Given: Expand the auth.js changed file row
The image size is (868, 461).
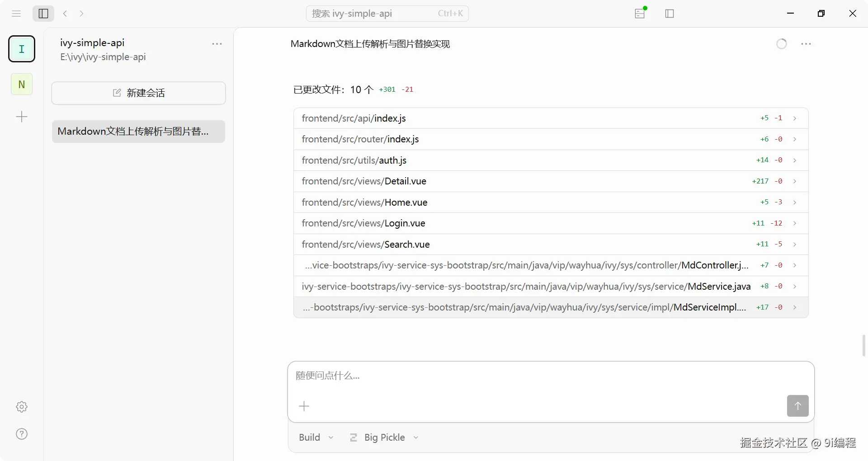Looking at the screenshot, I should (x=551, y=160).
